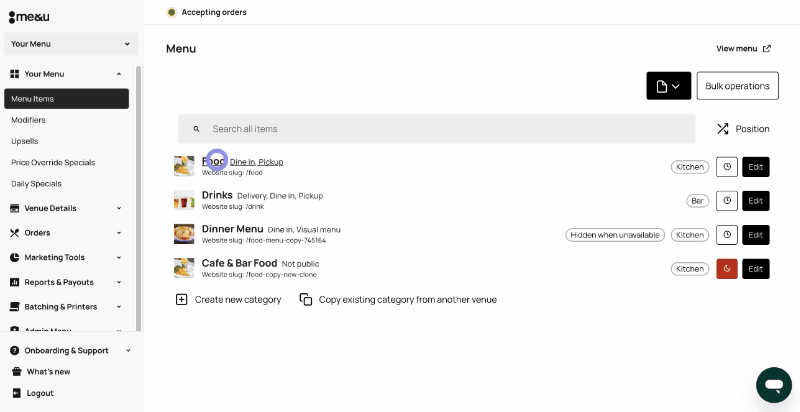Select Menu Items in sidebar
Viewport: 800px width, 412px height.
pyautogui.click(x=66, y=99)
